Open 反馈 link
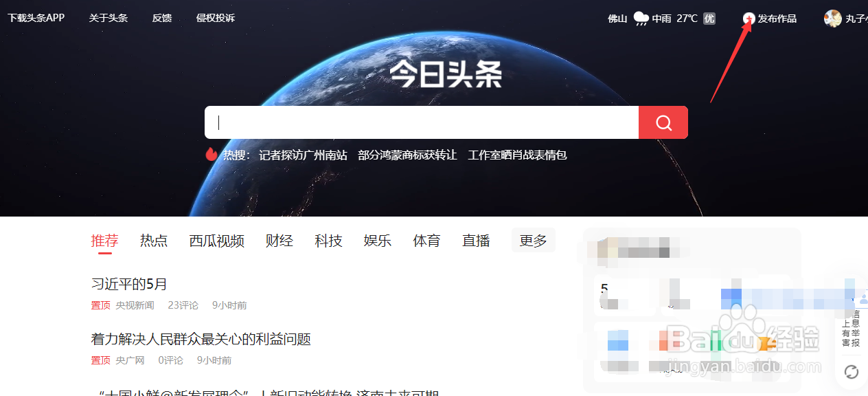 [162, 18]
